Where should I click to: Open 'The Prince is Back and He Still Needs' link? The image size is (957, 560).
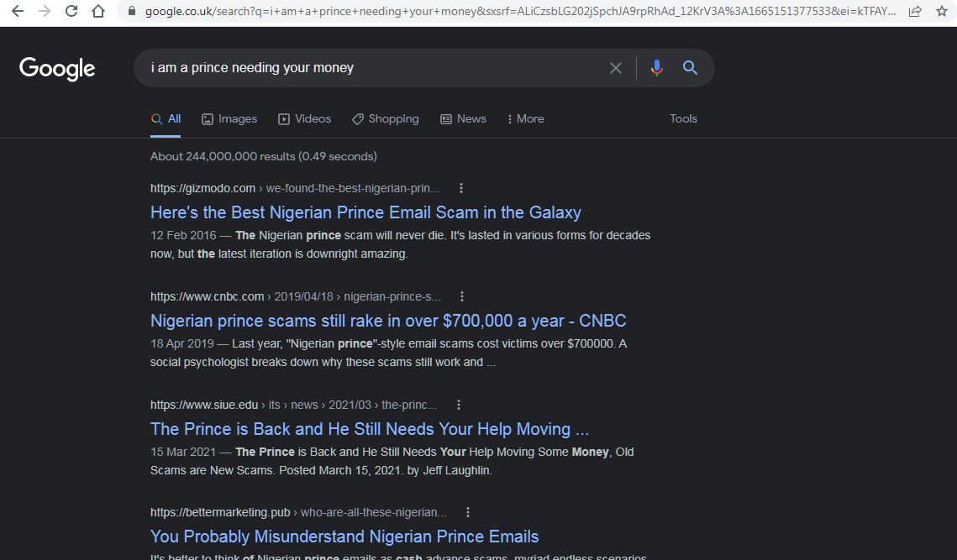pyautogui.click(x=369, y=429)
